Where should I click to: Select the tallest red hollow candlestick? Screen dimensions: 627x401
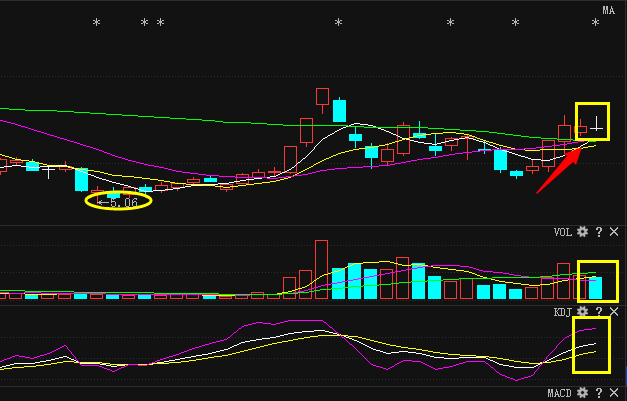322,98
